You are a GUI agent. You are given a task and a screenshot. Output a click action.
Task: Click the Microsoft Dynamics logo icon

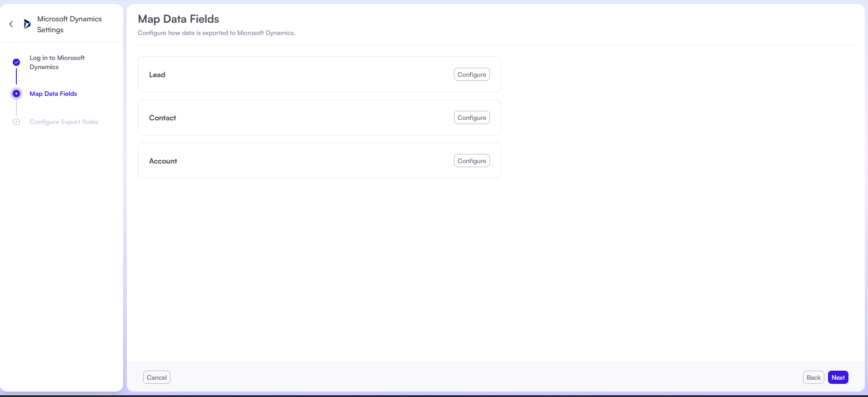(x=27, y=24)
